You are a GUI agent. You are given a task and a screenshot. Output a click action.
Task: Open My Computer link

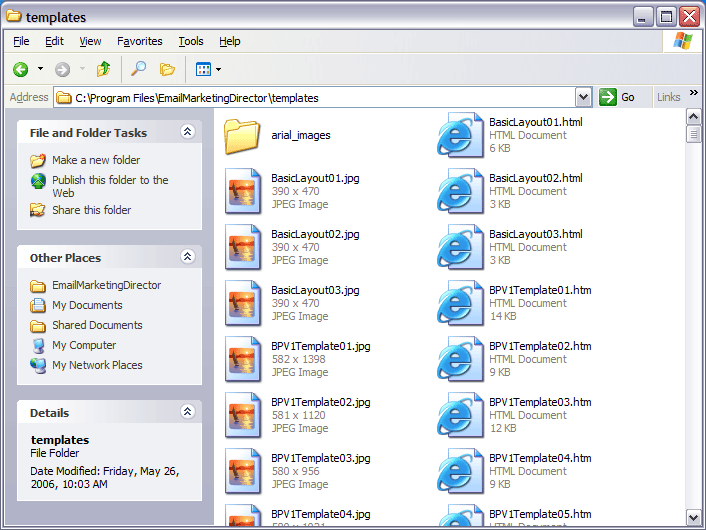(84, 345)
